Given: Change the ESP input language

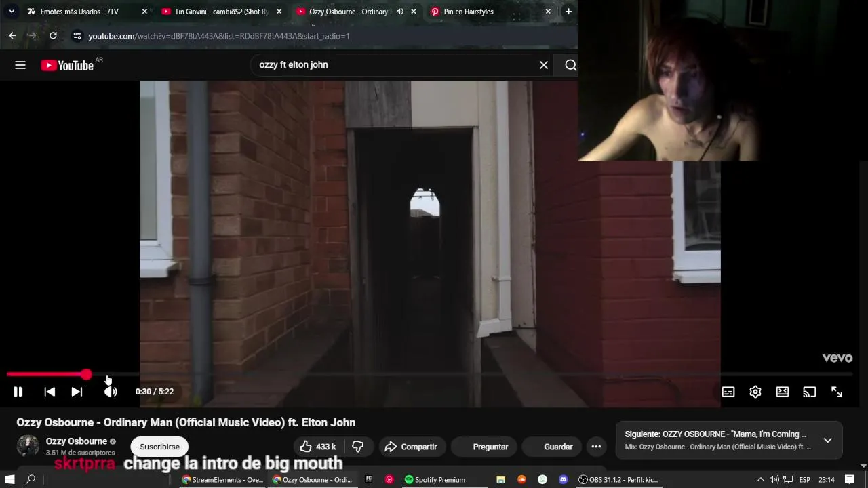Looking at the screenshot, I should [805, 480].
